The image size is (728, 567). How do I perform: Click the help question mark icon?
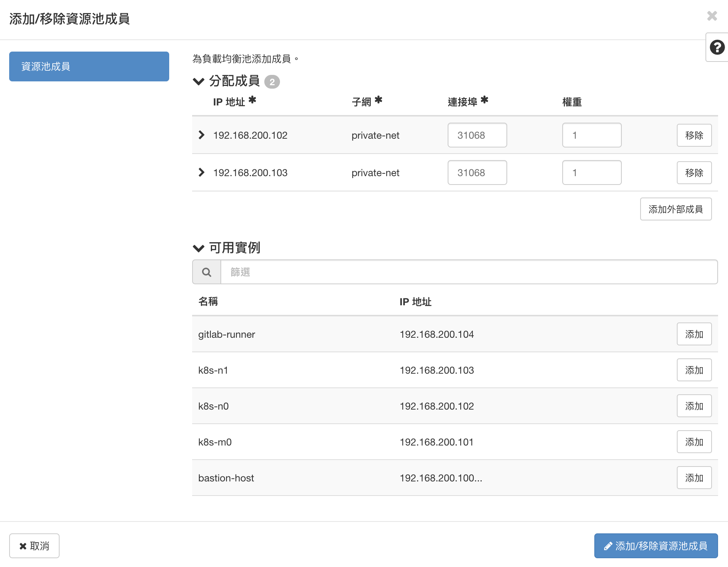point(717,47)
